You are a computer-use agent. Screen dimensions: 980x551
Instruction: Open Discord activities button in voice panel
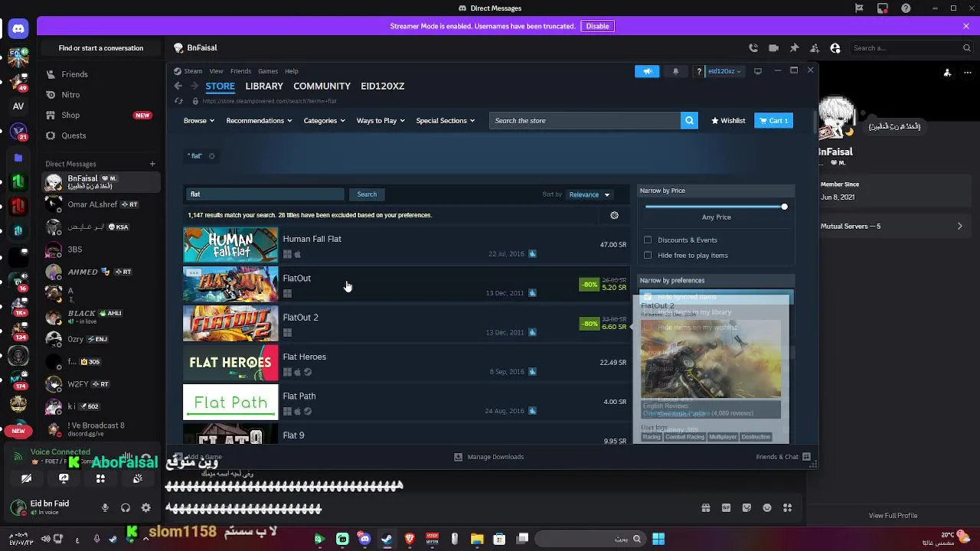pyautogui.click(x=100, y=478)
